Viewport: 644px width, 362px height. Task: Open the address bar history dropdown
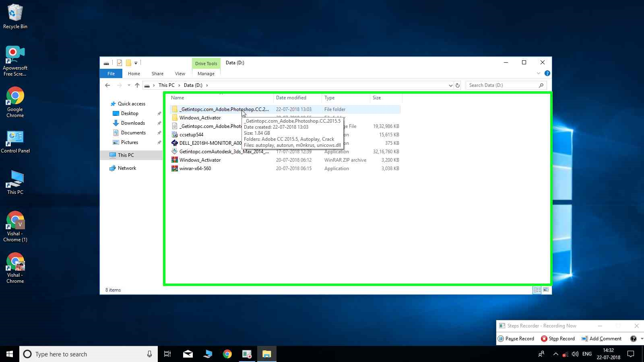click(450, 85)
